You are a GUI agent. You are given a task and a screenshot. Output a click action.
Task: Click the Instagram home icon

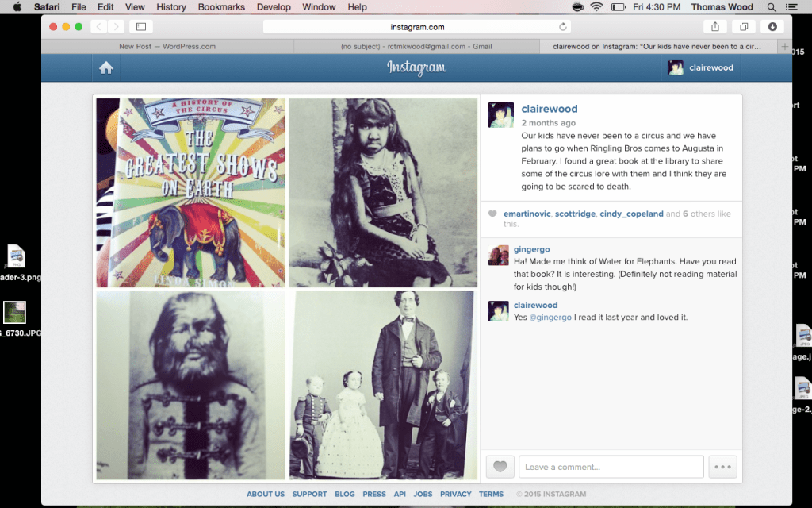tap(106, 67)
